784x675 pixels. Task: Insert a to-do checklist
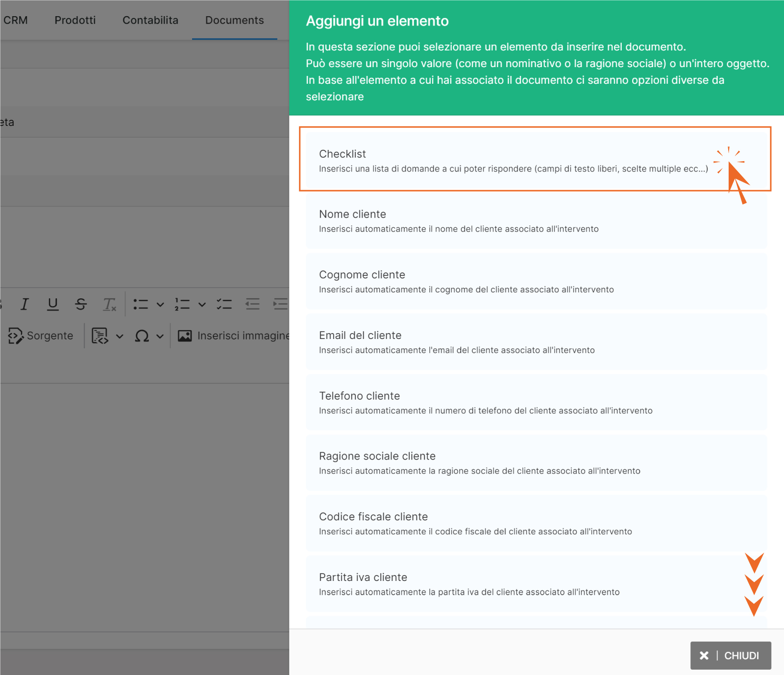click(224, 304)
